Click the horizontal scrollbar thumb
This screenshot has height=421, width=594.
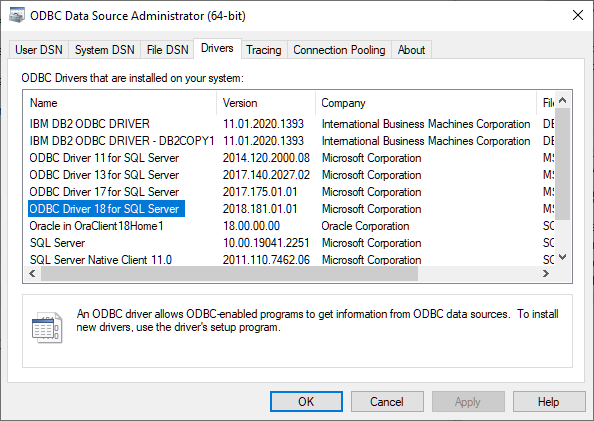tap(230, 274)
